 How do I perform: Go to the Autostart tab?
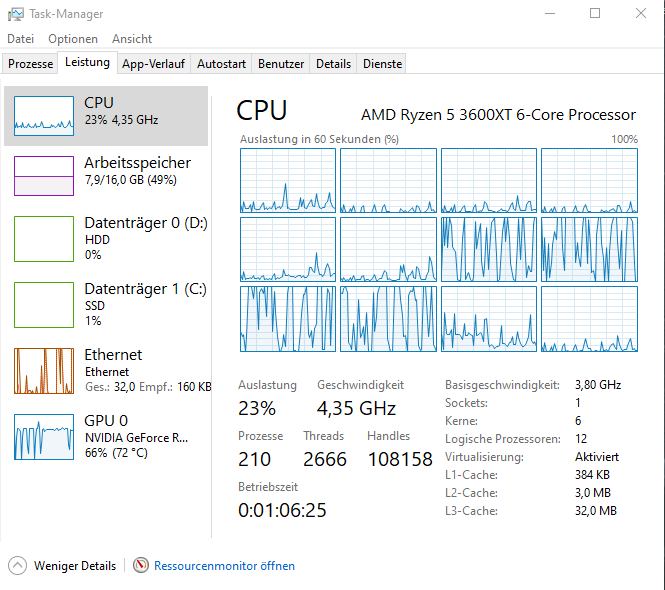click(x=221, y=64)
